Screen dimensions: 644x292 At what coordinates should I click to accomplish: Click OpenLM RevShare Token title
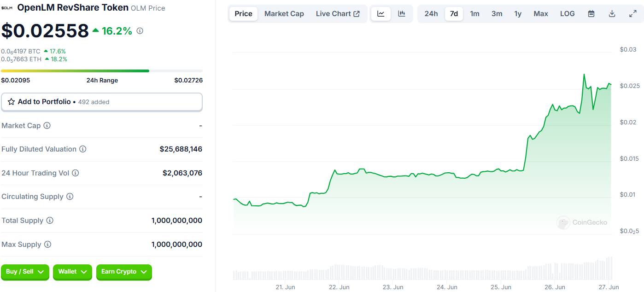[x=73, y=7]
